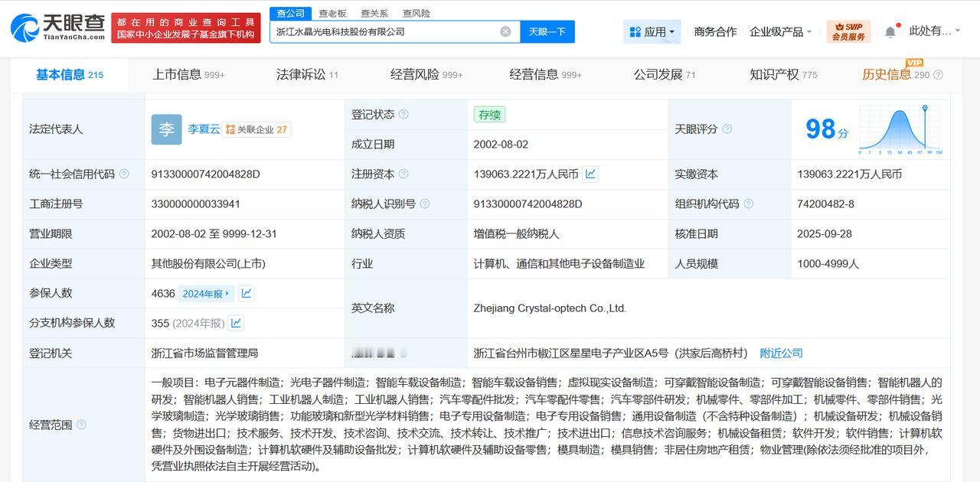Select 工商注册号 value 330000000033941
Screen dimensions: 980x482
click(196, 204)
